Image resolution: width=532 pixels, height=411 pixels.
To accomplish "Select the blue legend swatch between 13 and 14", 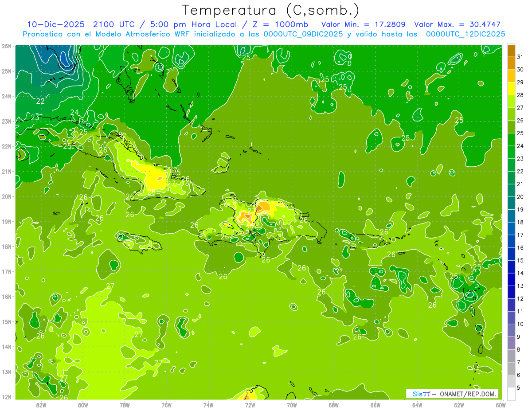I will (511, 280).
